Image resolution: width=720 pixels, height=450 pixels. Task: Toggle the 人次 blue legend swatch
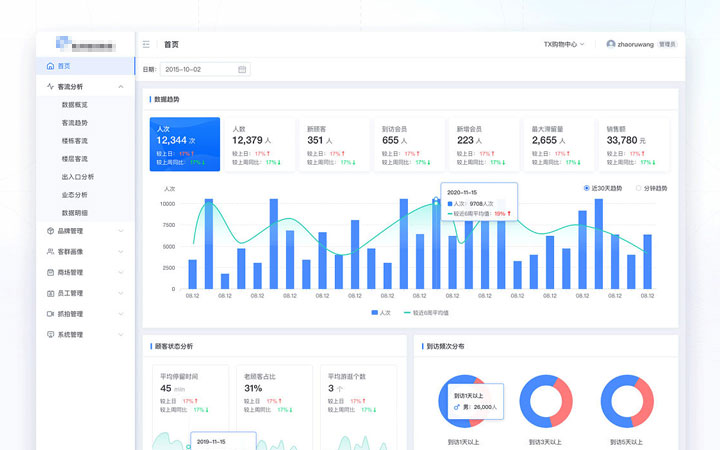(x=375, y=313)
